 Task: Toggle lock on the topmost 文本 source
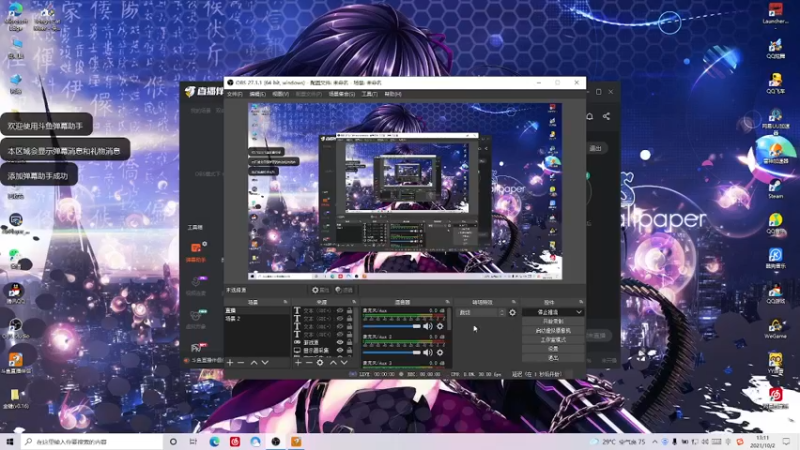(349, 310)
